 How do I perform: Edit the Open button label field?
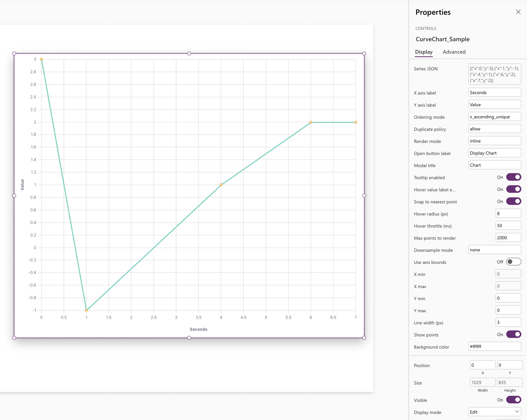click(494, 153)
